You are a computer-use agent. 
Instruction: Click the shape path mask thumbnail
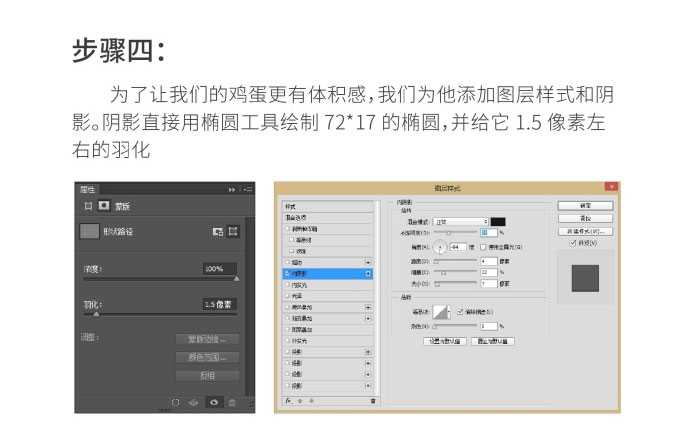point(89,231)
